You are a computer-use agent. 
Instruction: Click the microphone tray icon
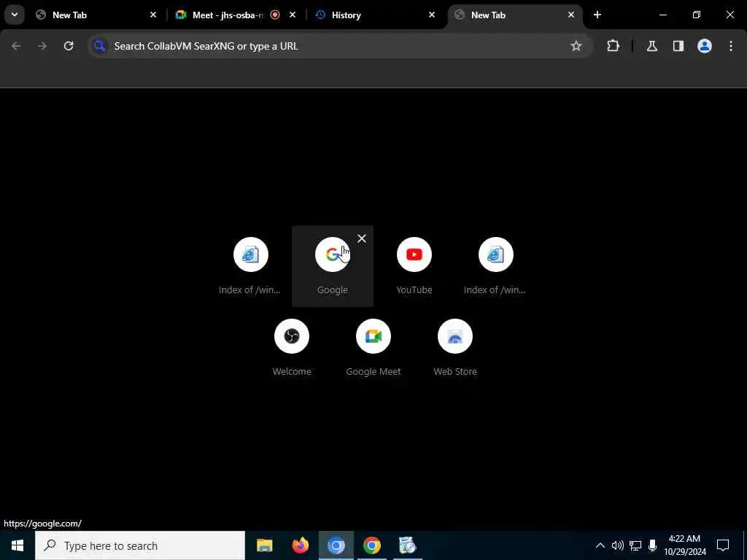pos(653,545)
